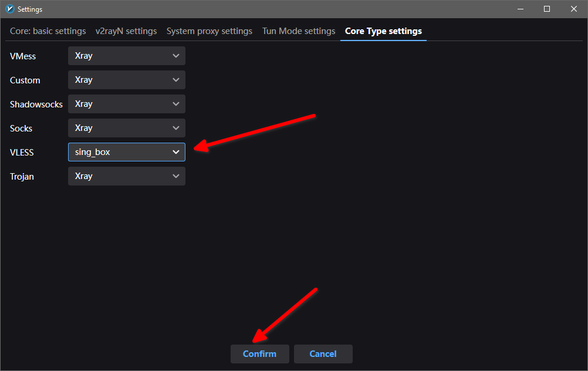Switch to Core: basic settings tab
Screen dimensions: 588x371
pos(48,31)
